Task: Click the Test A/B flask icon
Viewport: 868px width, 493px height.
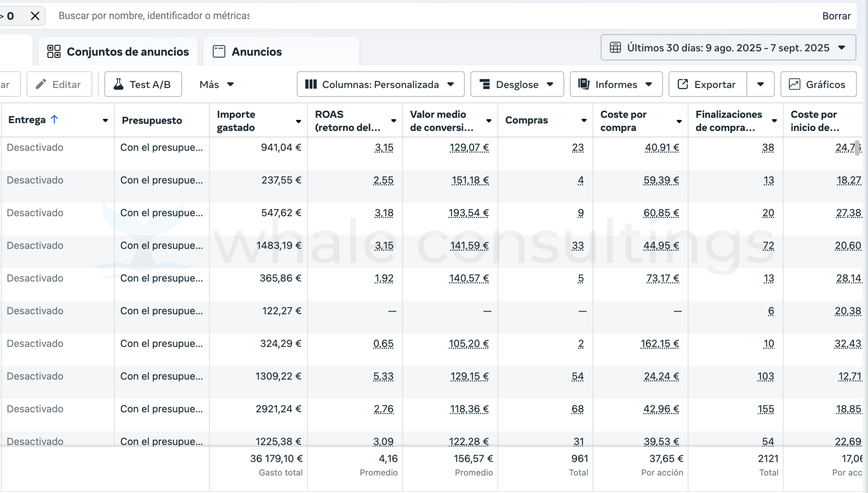Action: click(x=118, y=84)
